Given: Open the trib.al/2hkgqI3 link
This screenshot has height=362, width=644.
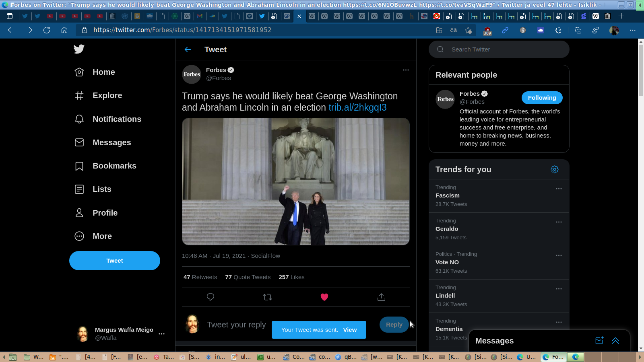Looking at the screenshot, I should click(x=357, y=107).
